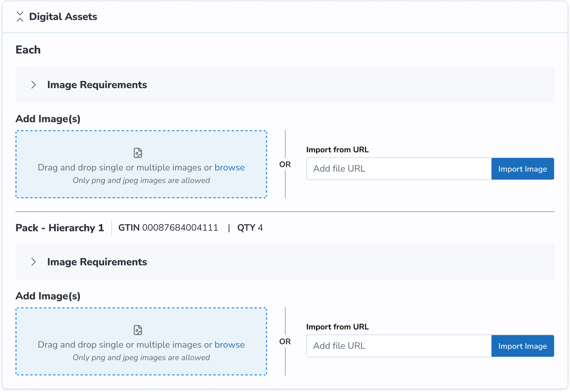Click browse link in Pack - Hierarchy 1 section
570x392 pixels.
(230, 345)
